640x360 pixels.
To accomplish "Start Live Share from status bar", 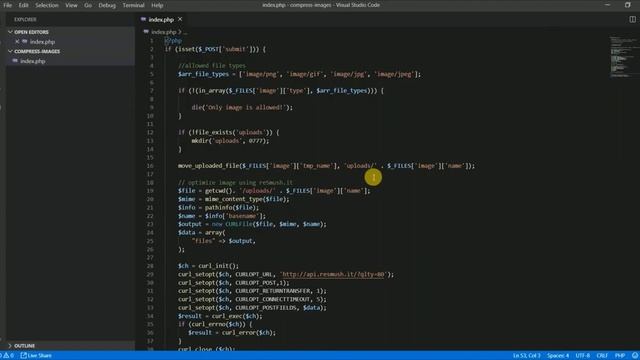I will click(x=36, y=356).
